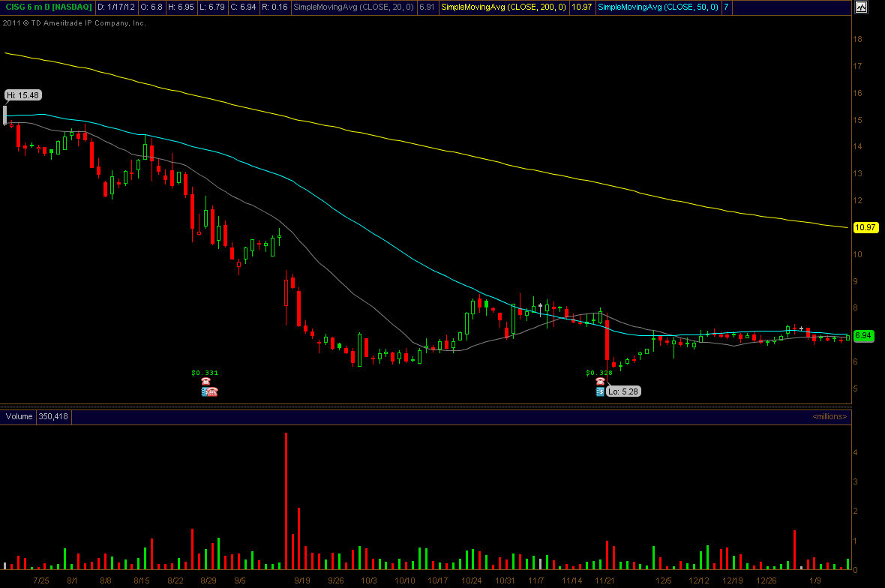
Task: Click the chart settings icon at top right
Action: point(861,7)
